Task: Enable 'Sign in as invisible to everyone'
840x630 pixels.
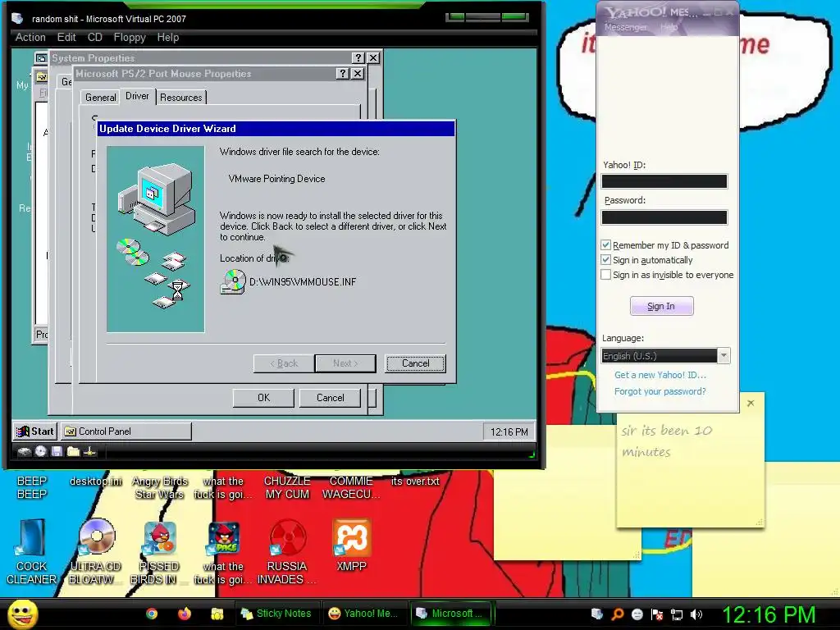Action: tap(606, 275)
